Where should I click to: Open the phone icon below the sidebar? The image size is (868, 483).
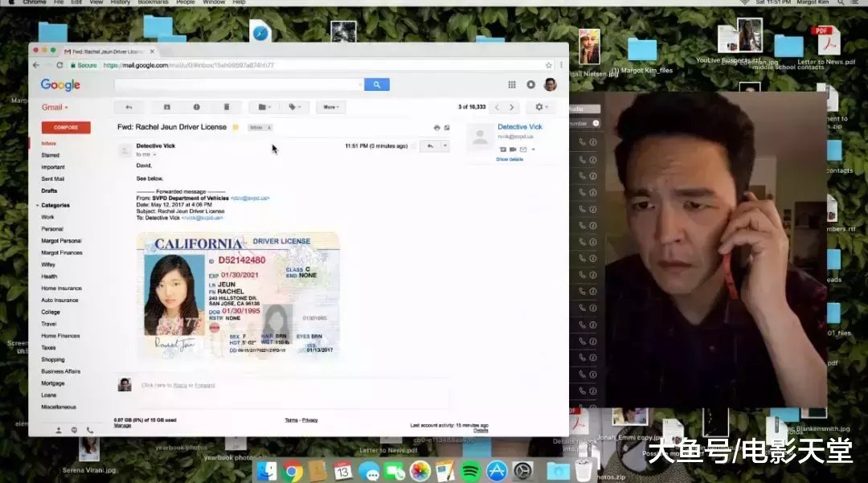[90, 430]
